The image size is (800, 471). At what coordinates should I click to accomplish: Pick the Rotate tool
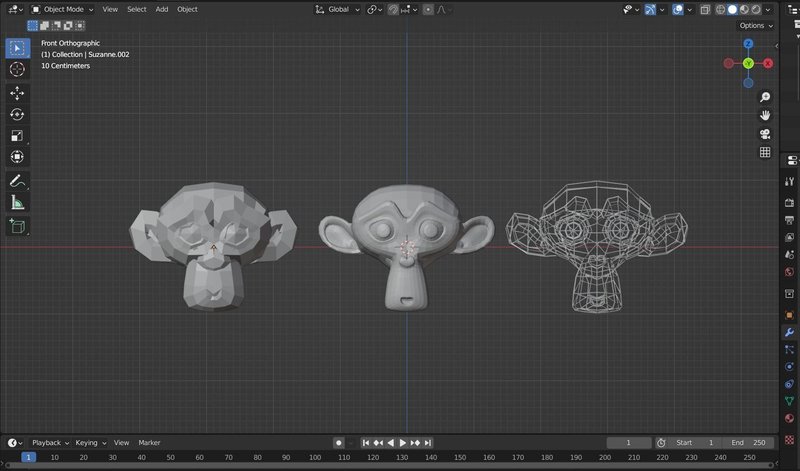17,114
